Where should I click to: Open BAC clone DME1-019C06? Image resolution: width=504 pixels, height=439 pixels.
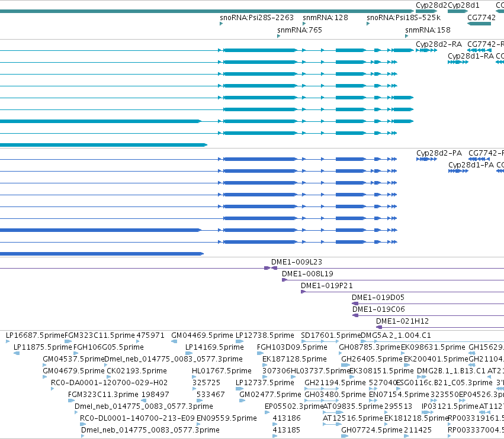coord(378,309)
